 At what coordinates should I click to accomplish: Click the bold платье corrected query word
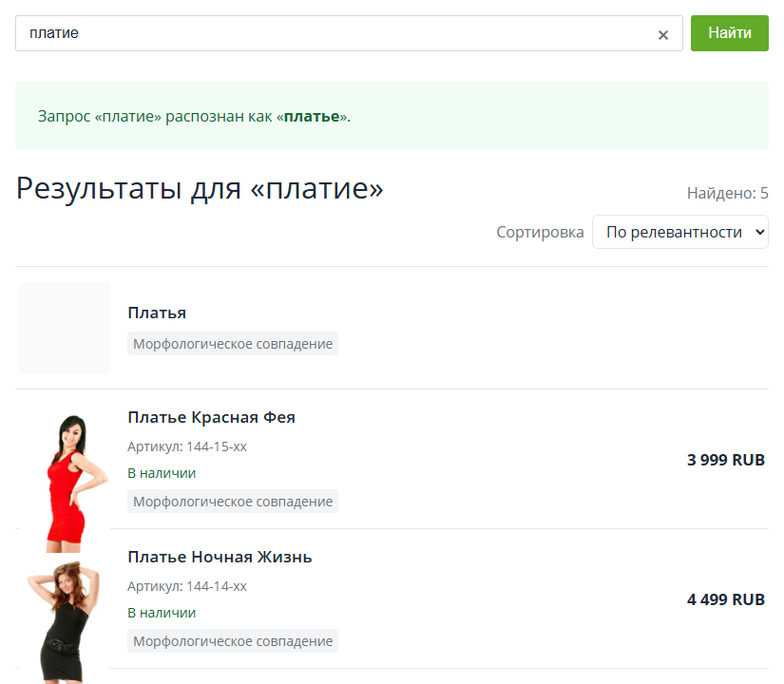312,117
